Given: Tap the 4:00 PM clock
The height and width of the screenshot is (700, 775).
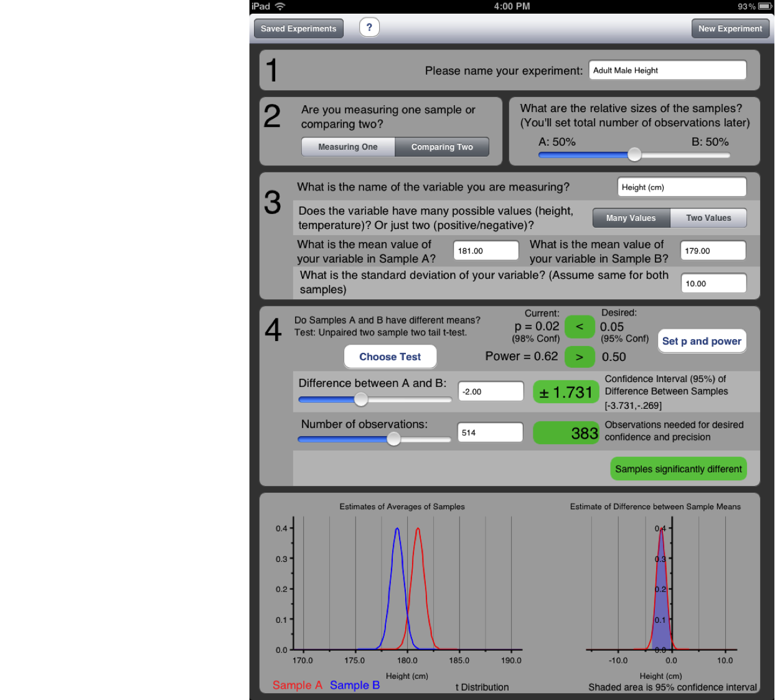Looking at the screenshot, I should (x=512, y=6).
